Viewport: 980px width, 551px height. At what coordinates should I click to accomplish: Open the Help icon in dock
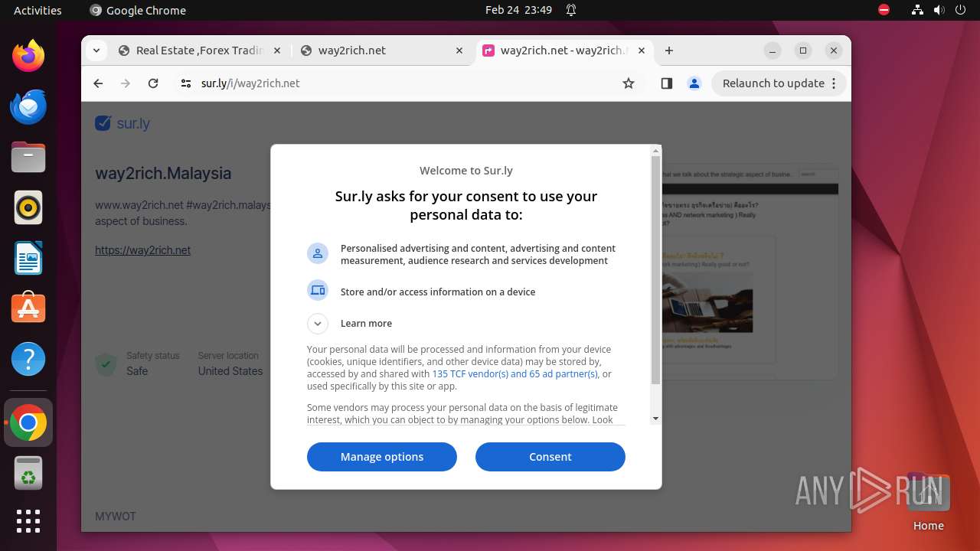[x=28, y=359]
